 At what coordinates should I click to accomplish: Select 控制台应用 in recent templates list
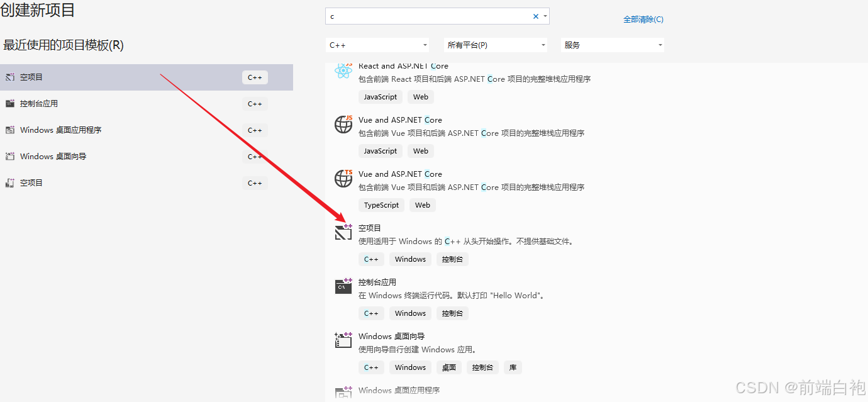(x=147, y=104)
